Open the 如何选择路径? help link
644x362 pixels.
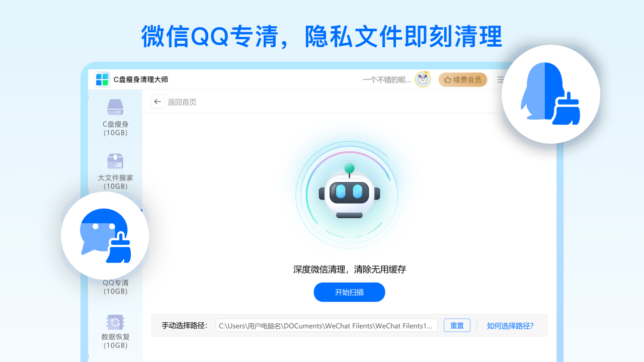tap(510, 326)
